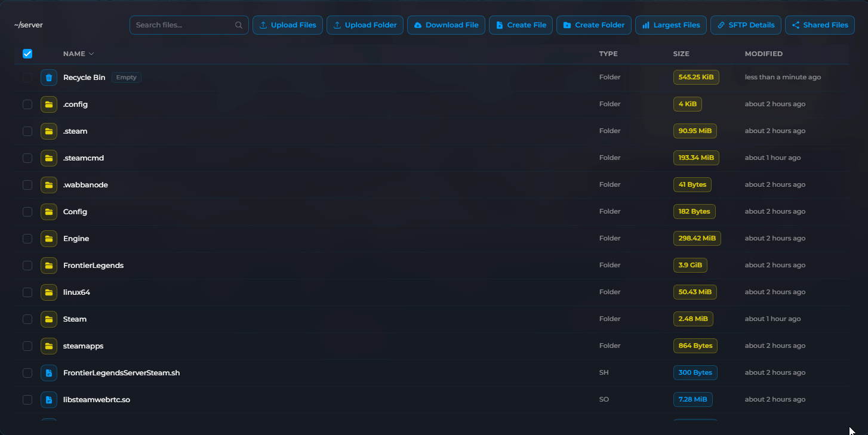This screenshot has width=868, height=435.
Task: Toggle the select-all checkbox in header
Action: (x=27, y=54)
